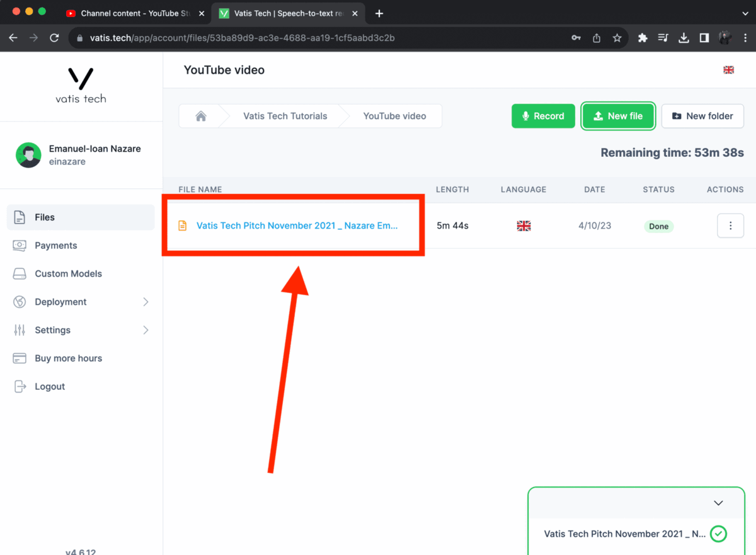The width and height of the screenshot is (756, 555).
Task: Expand the Deployment submenu chevron
Action: click(x=146, y=302)
